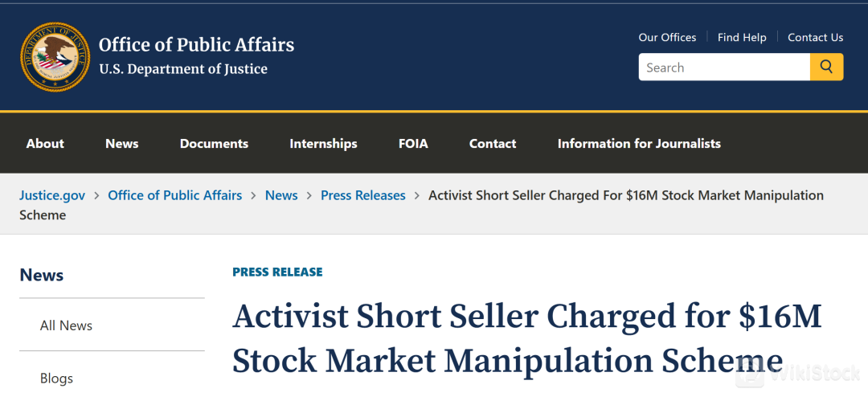This screenshot has height=401, width=868.
Task: Click the Department of Justice seal logo
Action: pos(55,56)
